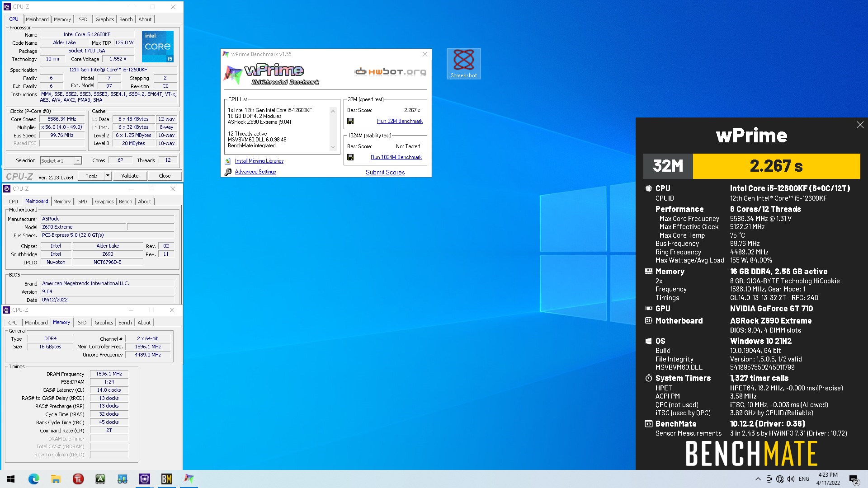Viewport: 868px width, 488px height.
Task: Open Graphics tab in bottom CPU-Z window
Action: [x=104, y=323]
